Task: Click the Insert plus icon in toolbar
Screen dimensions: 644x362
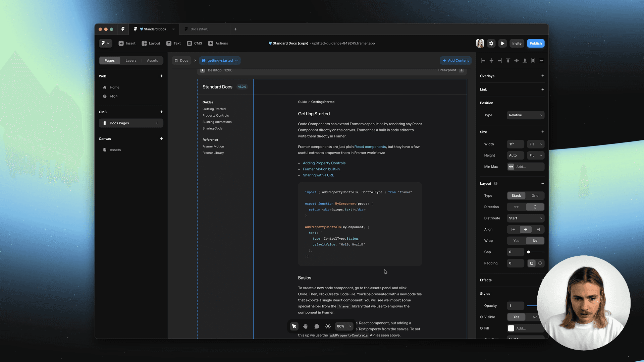Action: tap(121, 43)
